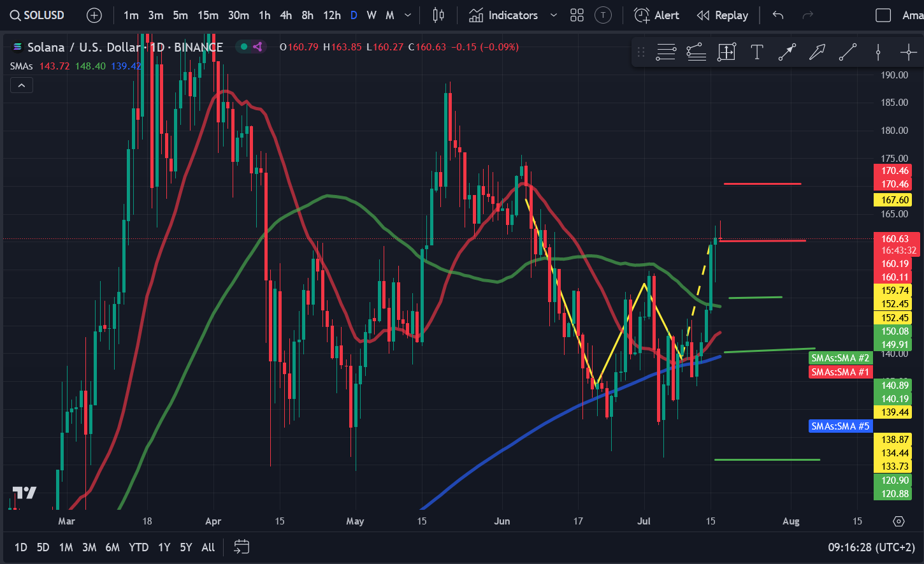Screen dimensions: 924x564
Task: Create an Alert
Action: 657,15
